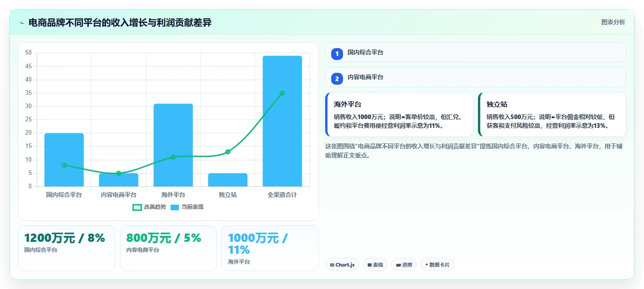Click the 内容电商平台 bar in chart
Viewport: 644px width, 289px height.
click(x=118, y=180)
